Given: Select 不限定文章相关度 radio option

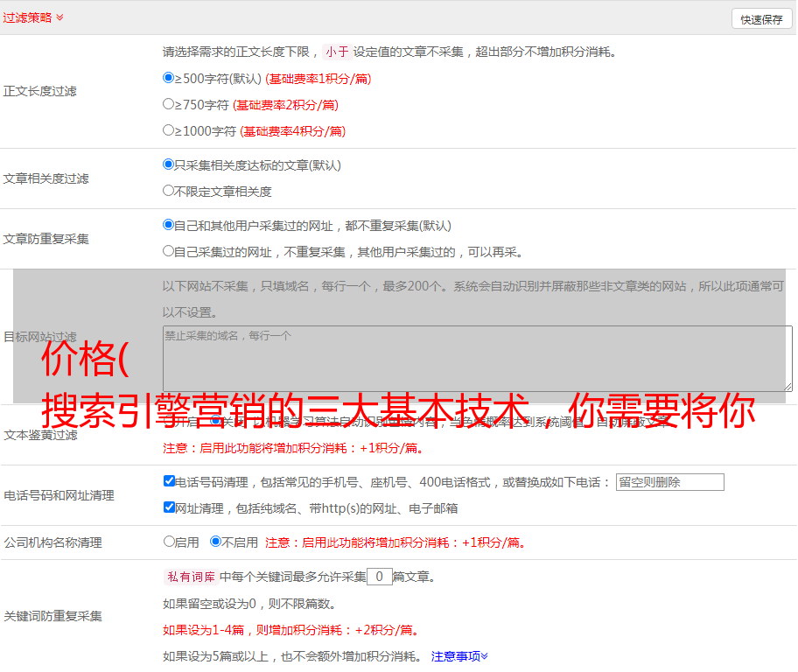Looking at the screenshot, I should [x=169, y=191].
